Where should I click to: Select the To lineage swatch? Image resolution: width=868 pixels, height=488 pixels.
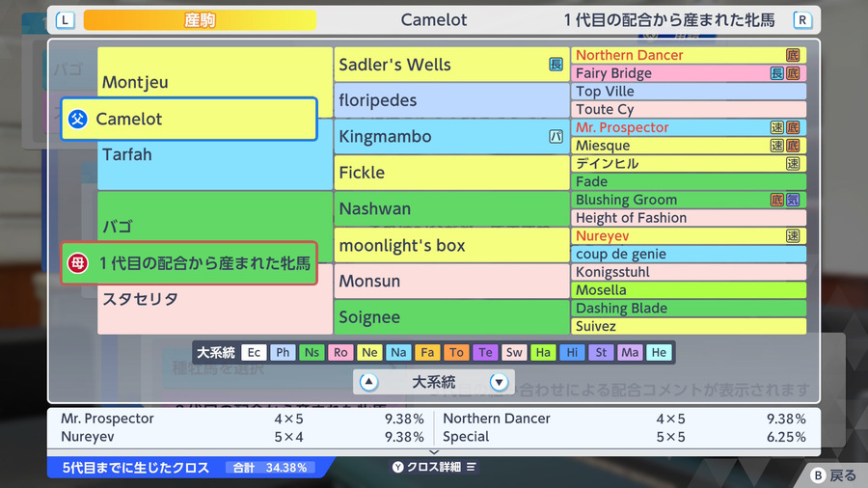point(456,352)
